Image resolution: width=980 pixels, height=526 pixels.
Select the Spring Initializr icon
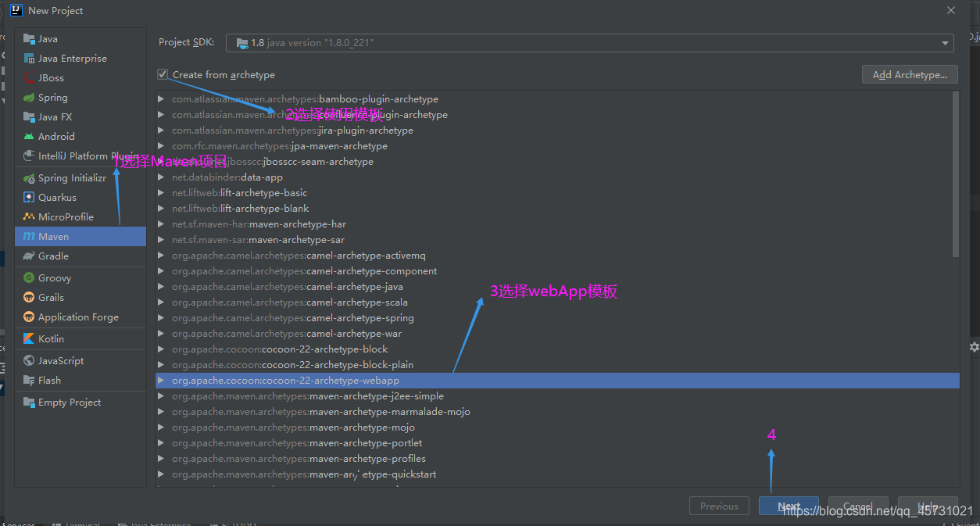point(29,178)
